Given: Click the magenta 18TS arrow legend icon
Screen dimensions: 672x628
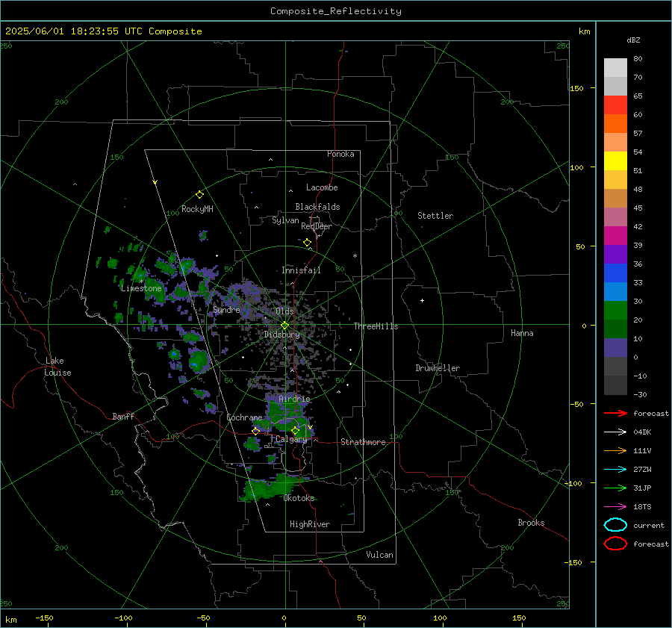Looking at the screenshot, I should (x=615, y=507).
